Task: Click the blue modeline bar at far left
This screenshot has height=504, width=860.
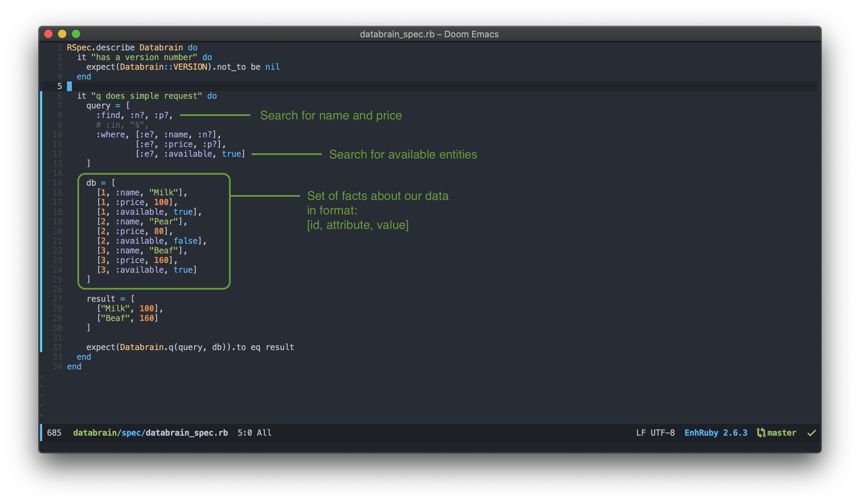Action: pos(41,433)
